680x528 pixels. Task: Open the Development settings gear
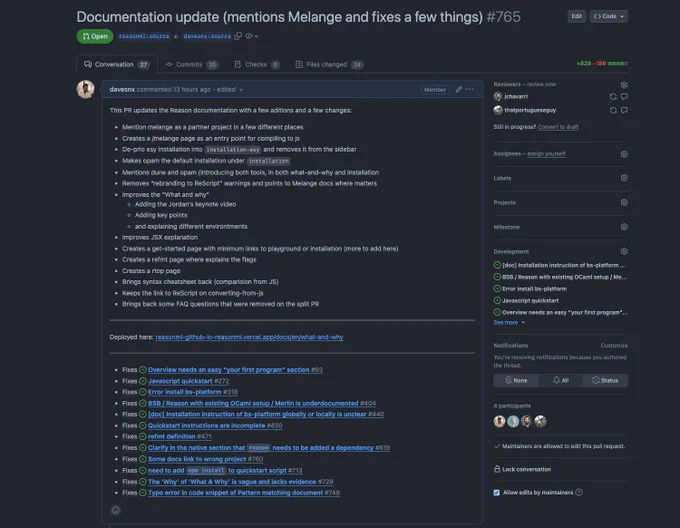tap(624, 251)
